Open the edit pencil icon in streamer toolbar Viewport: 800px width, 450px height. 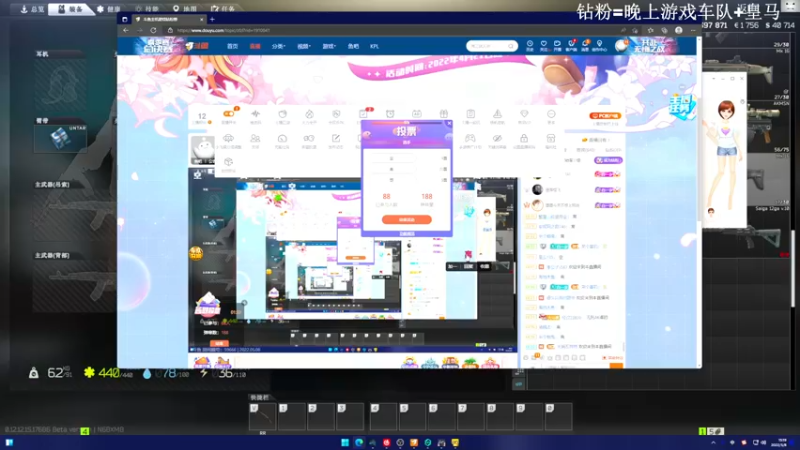(336, 138)
